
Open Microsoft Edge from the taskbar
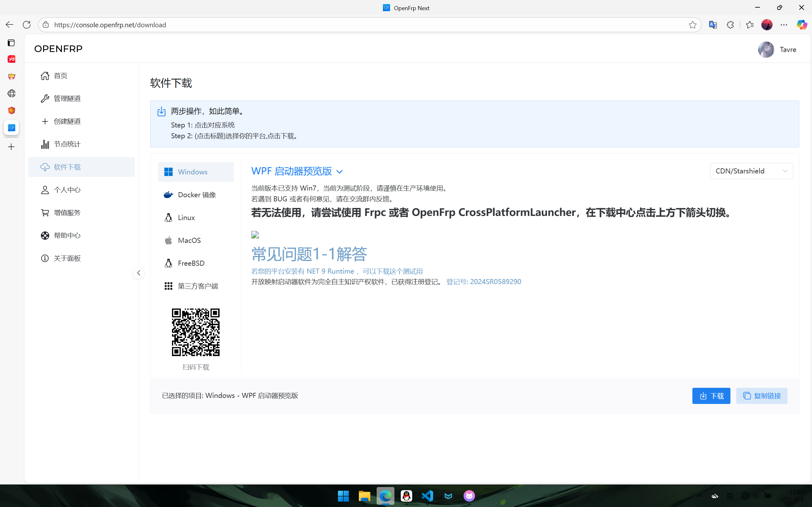pos(385,496)
